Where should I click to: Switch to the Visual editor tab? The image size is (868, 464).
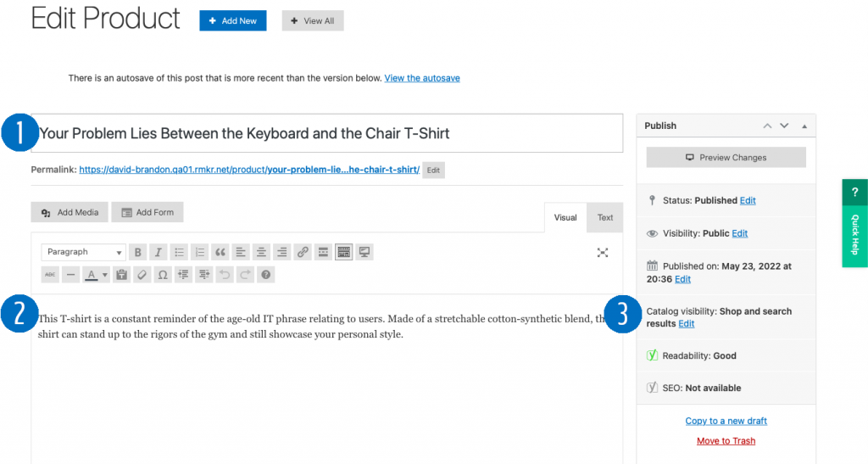point(565,217)
